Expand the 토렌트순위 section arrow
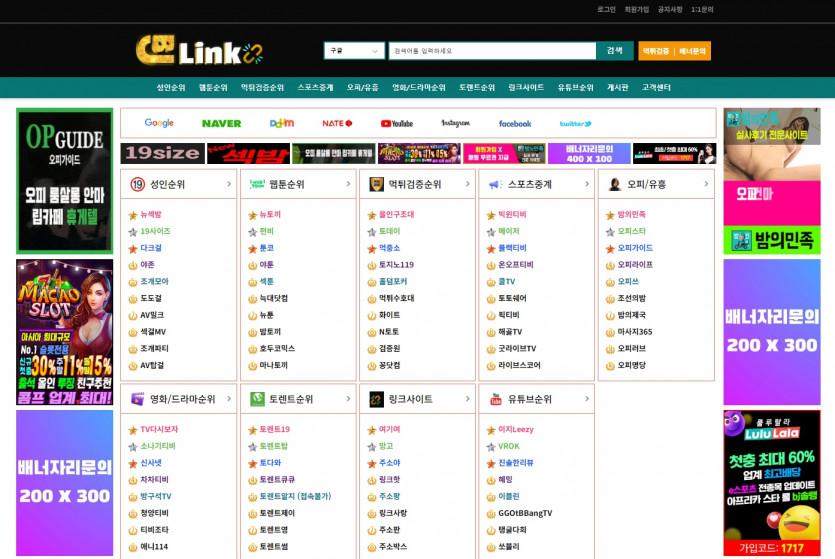The height and width of the screenshot is (559, 835). click(x=347, y=399)
